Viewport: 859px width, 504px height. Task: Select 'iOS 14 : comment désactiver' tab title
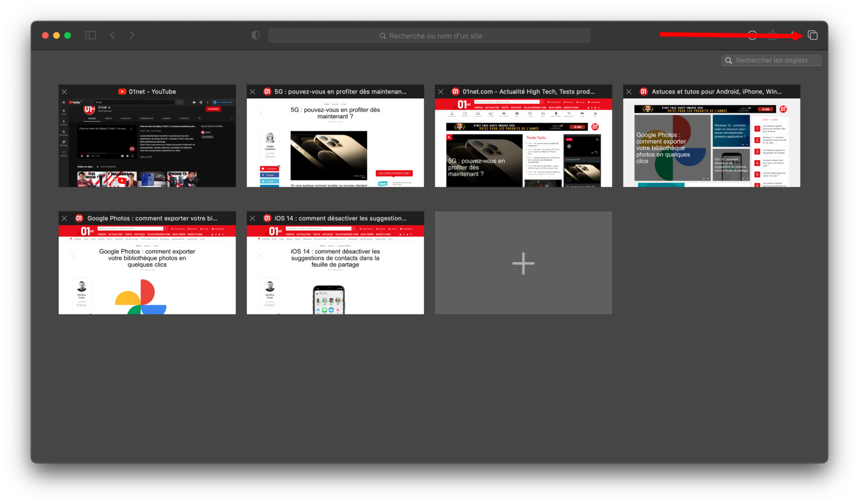click(x=340, y=218)
